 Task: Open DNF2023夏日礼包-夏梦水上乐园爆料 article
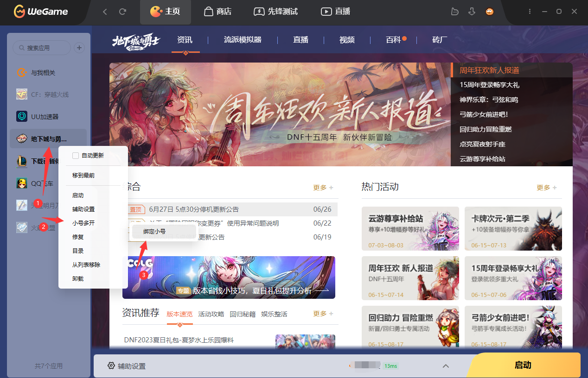179,340
